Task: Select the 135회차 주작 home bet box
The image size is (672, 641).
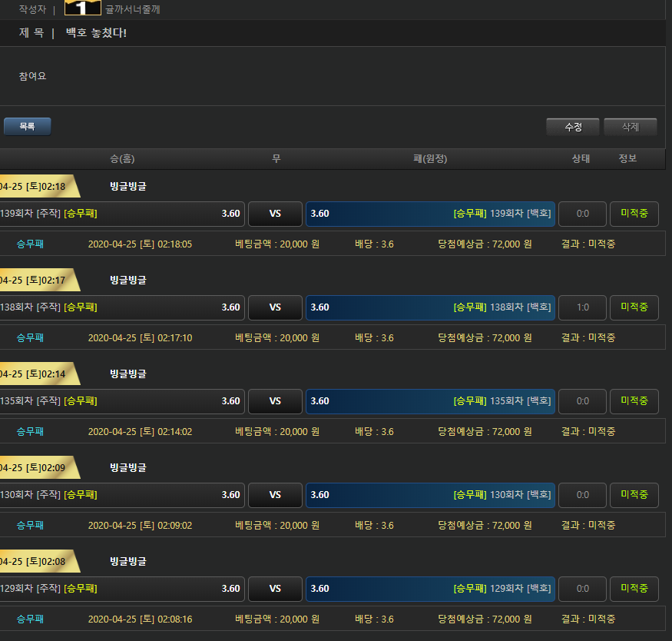Action: click(x=121, y=401)
